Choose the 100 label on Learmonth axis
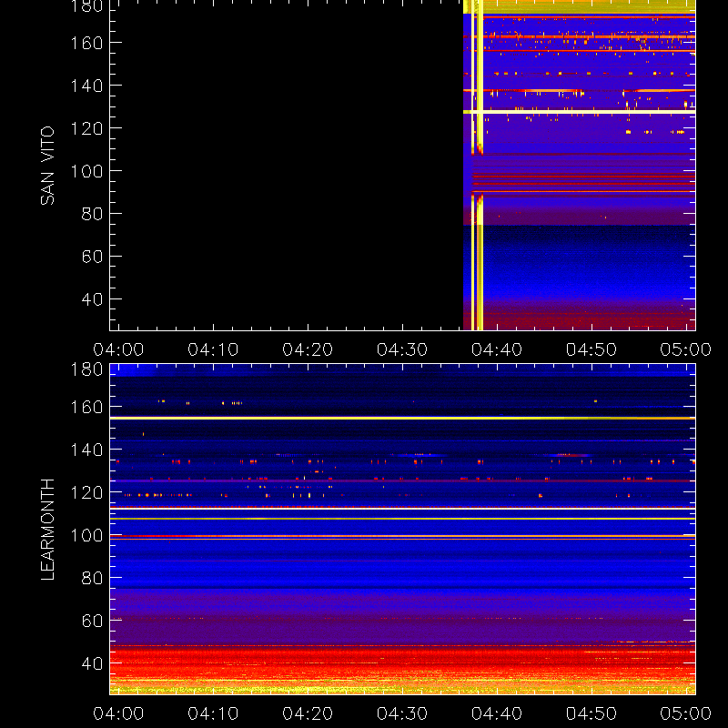This screenshot has width=728, height=728. pos(86,536)
